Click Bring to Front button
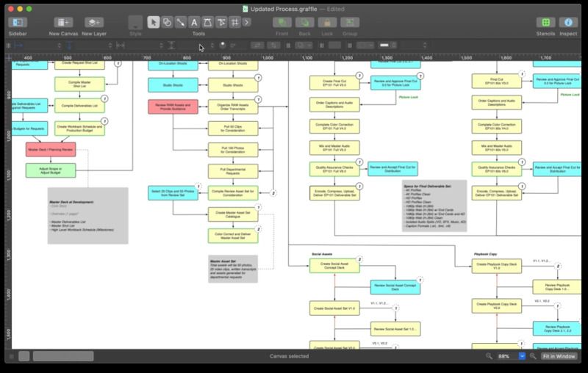This screenshot has height=373, width=588. click(282, 23)
